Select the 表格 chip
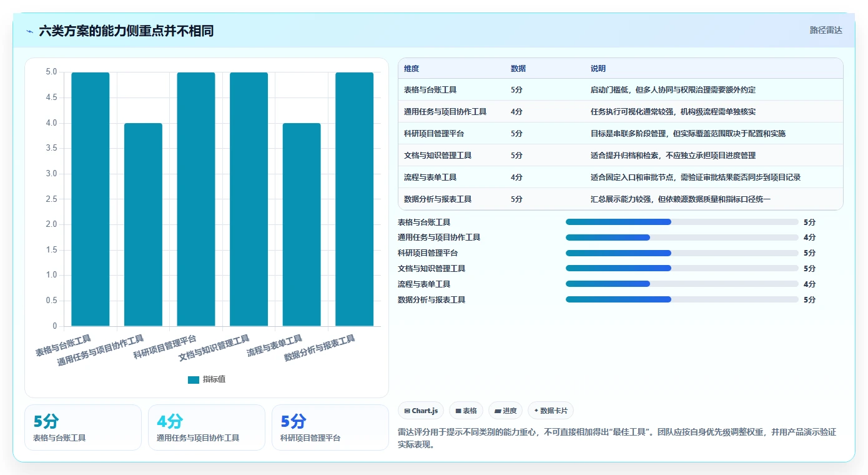The image size is (868, 475). 466,411
